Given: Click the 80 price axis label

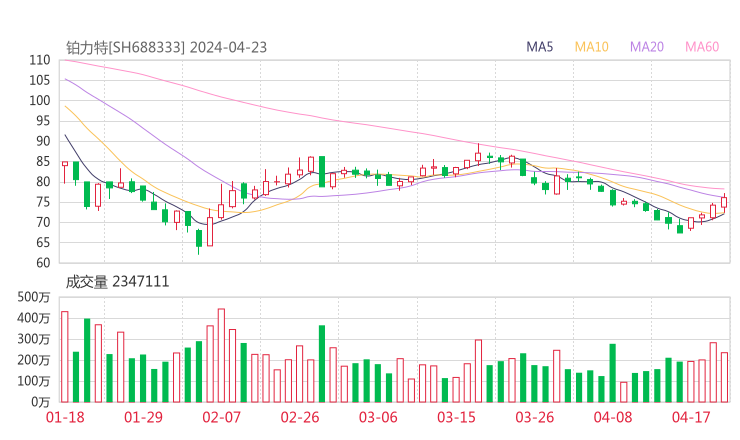Looking at the screenshot, I should pos(43,182).
